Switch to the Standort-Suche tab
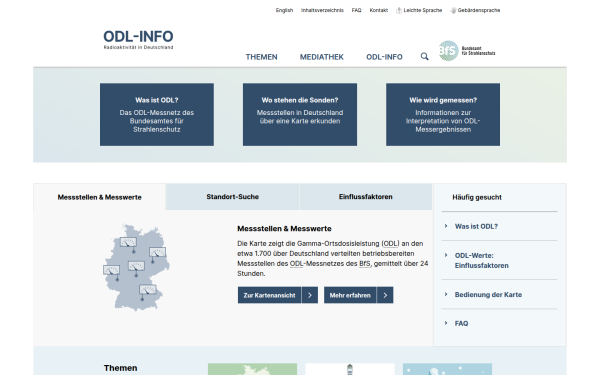 (233, 197)
